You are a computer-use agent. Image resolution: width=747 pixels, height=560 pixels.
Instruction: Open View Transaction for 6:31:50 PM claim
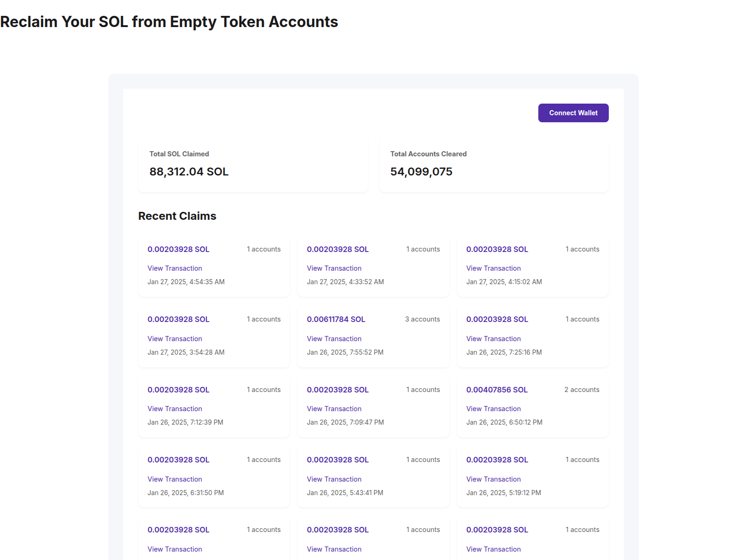click(175, 479)
